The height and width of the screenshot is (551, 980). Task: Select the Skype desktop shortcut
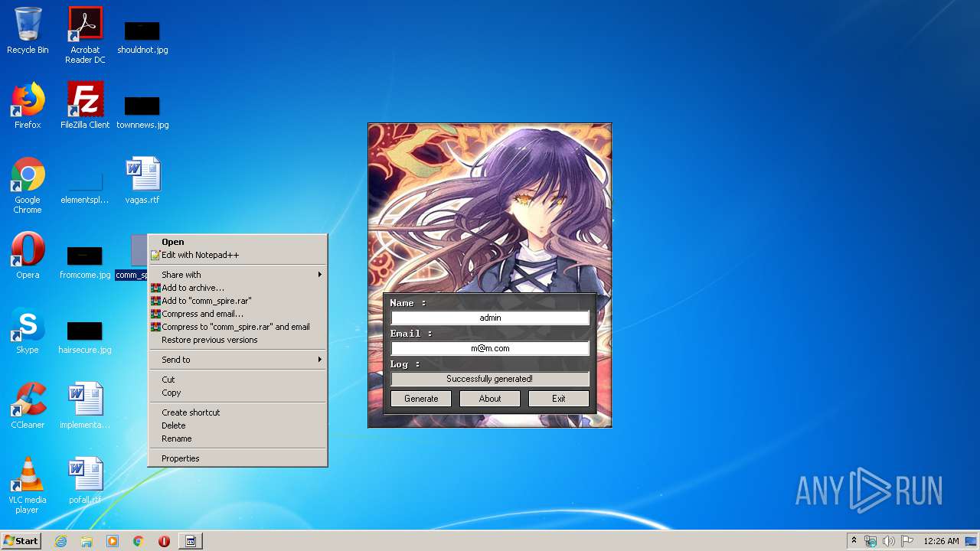(x=28, y=331)
